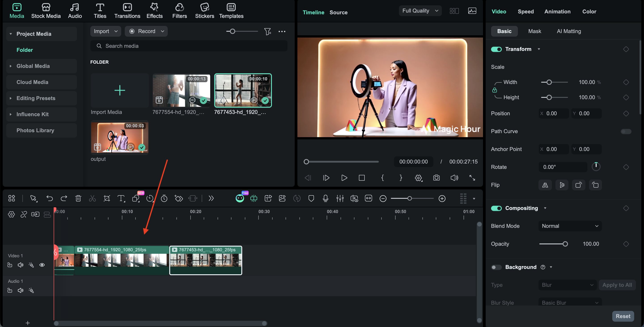The height and width of the screenshot is (327, 644).
Task: Turn off the Compositing toggle
Action: coord(496,208)
